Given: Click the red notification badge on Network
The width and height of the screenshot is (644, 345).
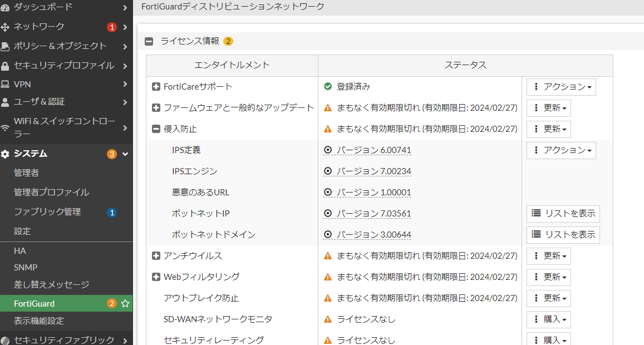Looking at the screenshot, I should pyautogui.click(x=112, y=27).
